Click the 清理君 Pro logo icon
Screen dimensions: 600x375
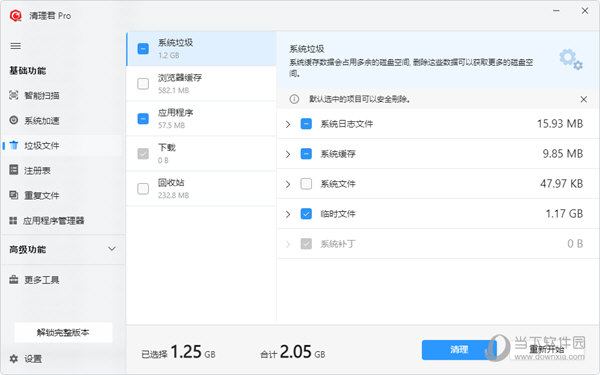click(x=16, y=16)
